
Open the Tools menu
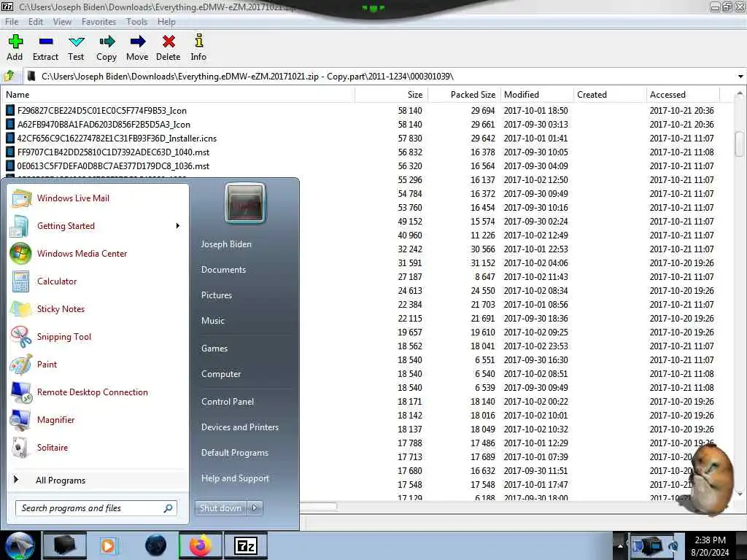click(136, 22)
